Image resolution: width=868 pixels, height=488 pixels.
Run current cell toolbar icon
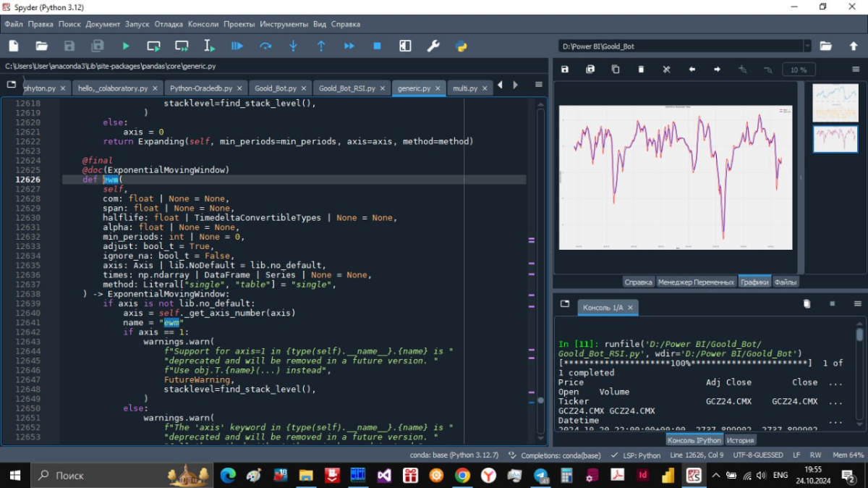point(153,46)
